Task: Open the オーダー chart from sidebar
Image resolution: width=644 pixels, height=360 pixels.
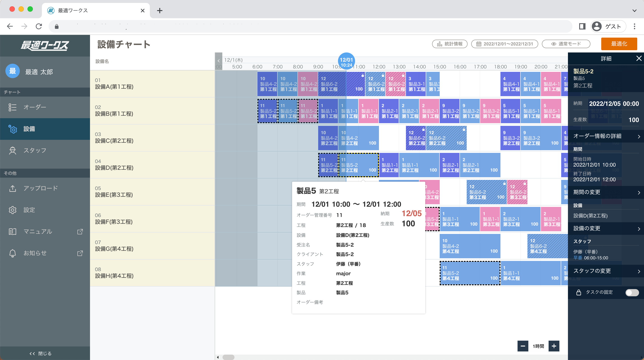Action: (34, 107)
